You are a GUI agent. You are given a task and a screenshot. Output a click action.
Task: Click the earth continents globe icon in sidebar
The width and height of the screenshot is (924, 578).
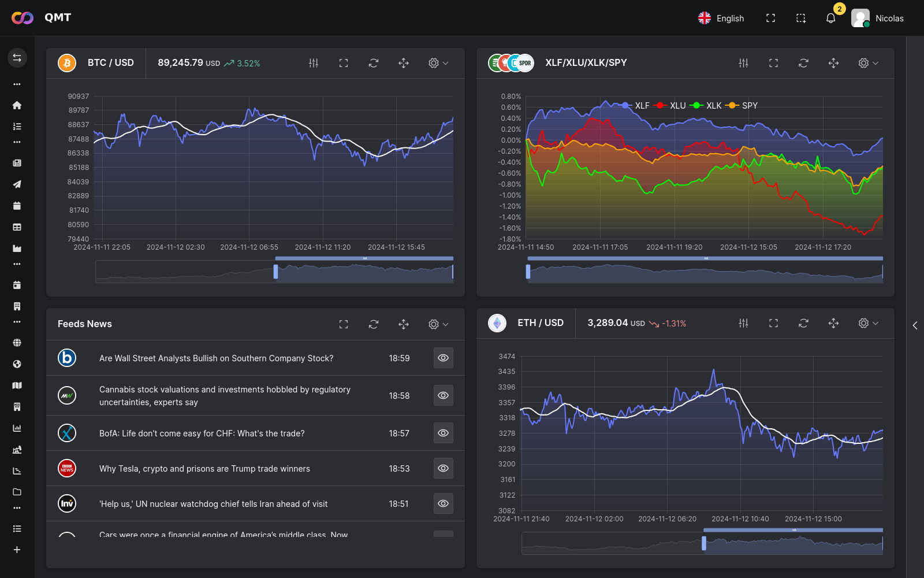pyautogui.click(x=17, y=364)
